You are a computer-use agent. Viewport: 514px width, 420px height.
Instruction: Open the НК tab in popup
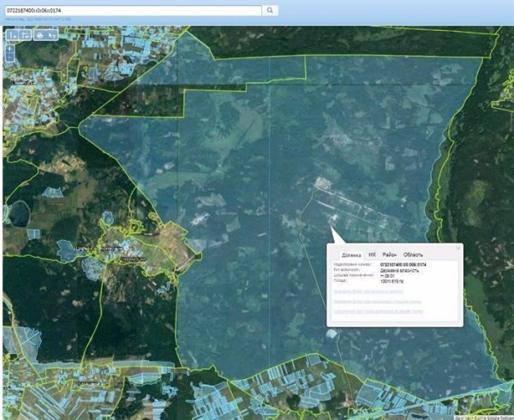(372, 255)
